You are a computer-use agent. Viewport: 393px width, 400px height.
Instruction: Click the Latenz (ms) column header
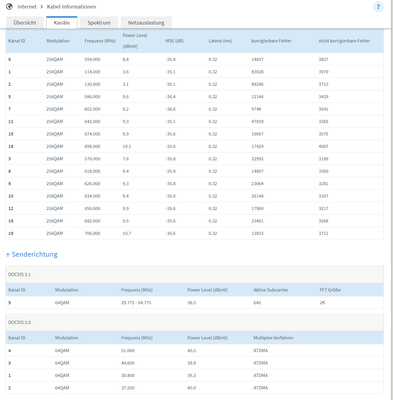pyautogui.click(x=220, y=41)
